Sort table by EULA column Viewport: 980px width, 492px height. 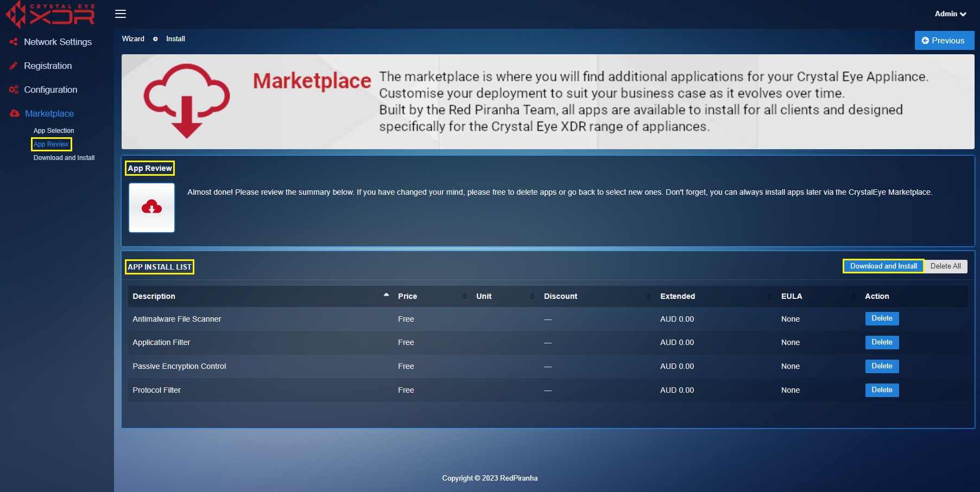[x=818, y=296]
